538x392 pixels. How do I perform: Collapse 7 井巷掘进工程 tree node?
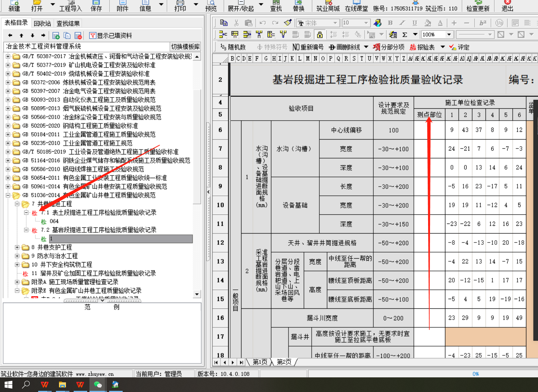pyautogui.click(x=17, y=204)
